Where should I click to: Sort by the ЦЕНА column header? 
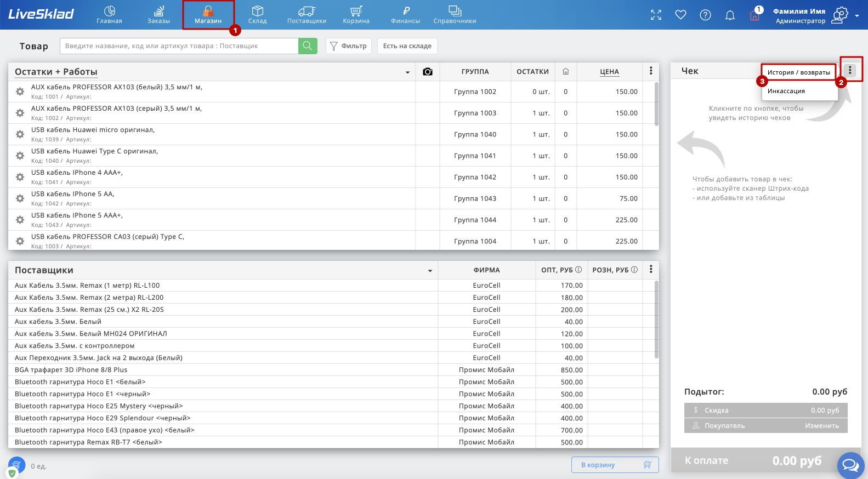[609, 72]
